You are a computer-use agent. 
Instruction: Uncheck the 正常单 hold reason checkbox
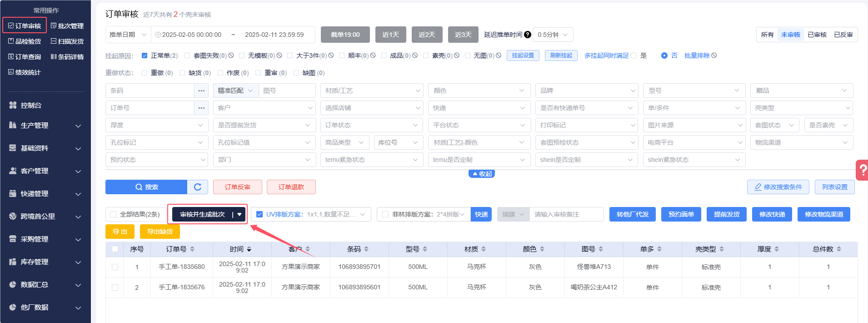point(145,56)
